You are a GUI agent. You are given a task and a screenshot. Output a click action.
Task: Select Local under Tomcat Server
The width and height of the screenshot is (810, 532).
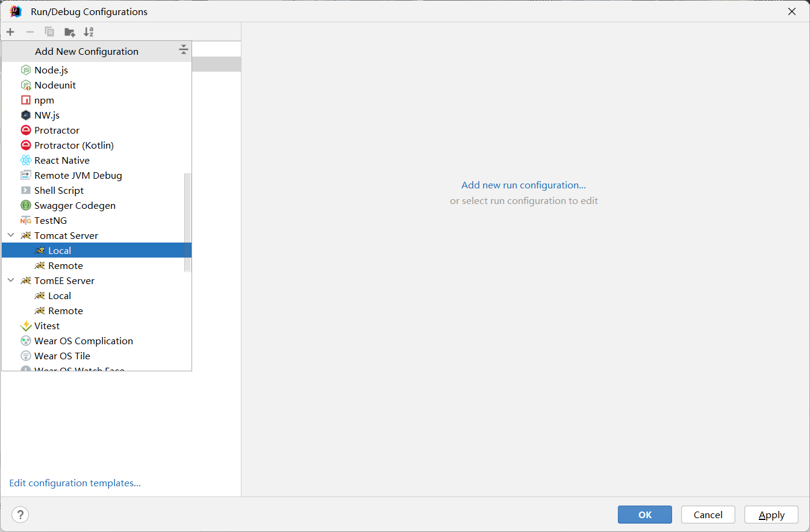[x=96, y=250]
